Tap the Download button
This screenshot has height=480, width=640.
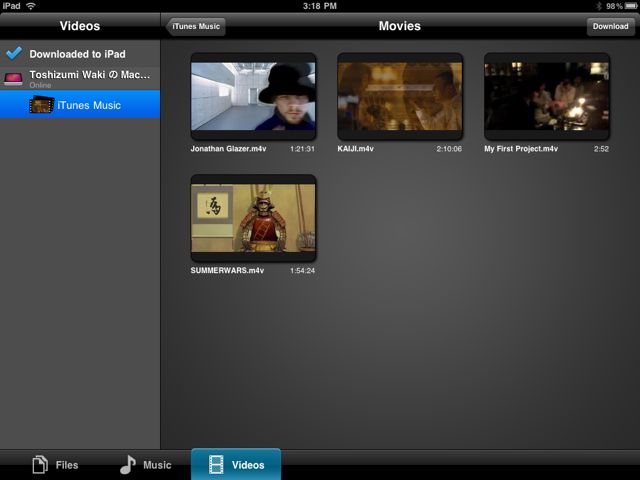point(611,26)
